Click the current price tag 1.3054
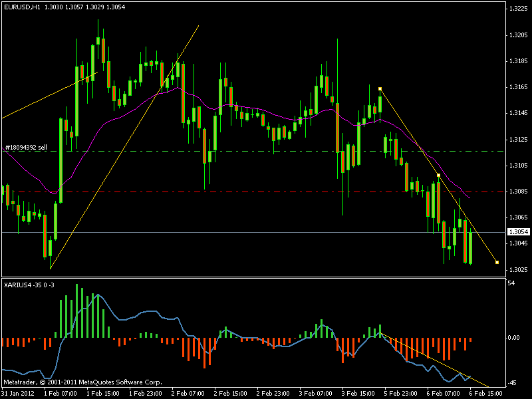The image size is (532, 399). [x=519, y=231]
